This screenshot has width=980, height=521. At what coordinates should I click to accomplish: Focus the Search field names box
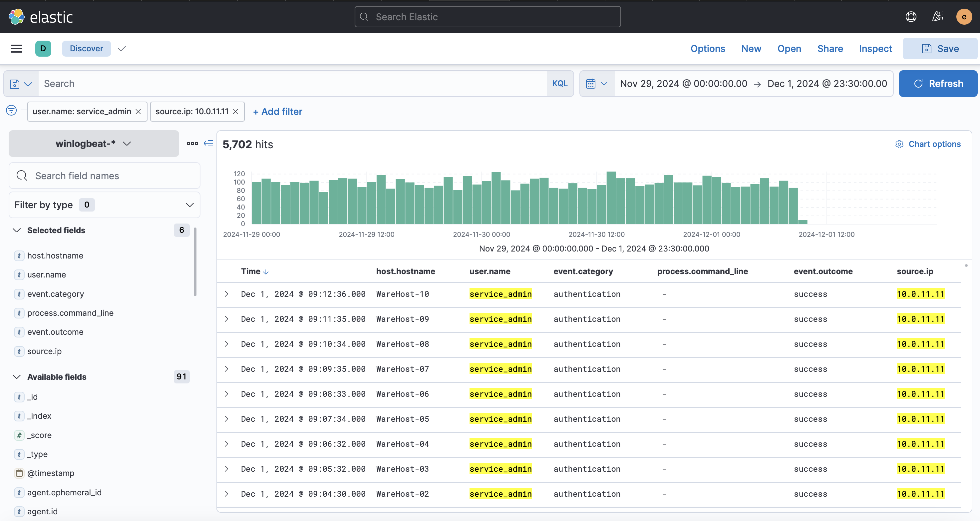[x=105, y=176]
